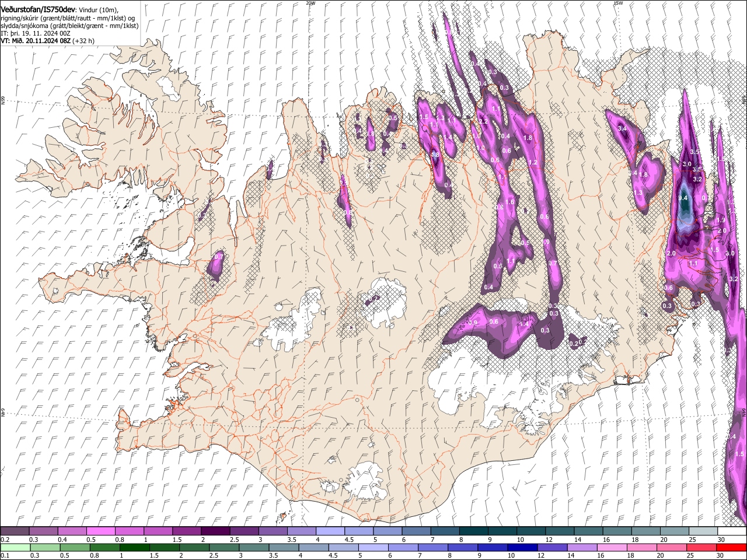Select the darkest green rain-scale swatch at 1

pos(135,548)
